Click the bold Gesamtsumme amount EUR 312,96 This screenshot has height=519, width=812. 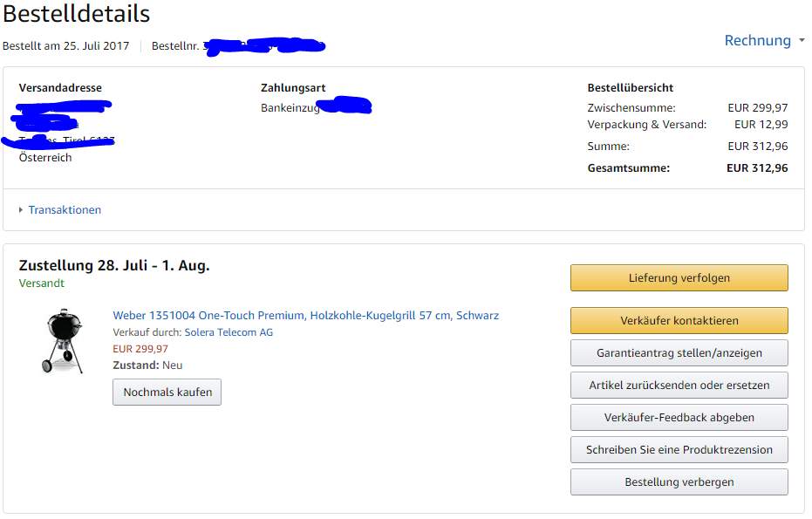756,168
